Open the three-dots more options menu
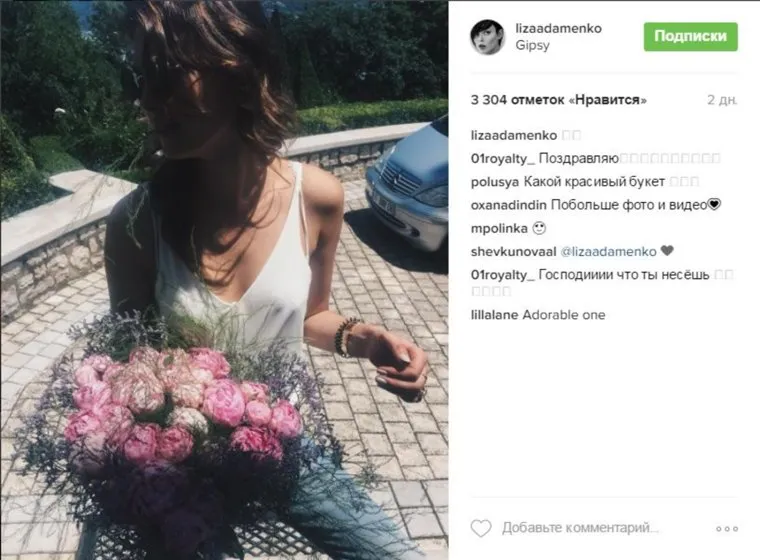 point(727,528)
